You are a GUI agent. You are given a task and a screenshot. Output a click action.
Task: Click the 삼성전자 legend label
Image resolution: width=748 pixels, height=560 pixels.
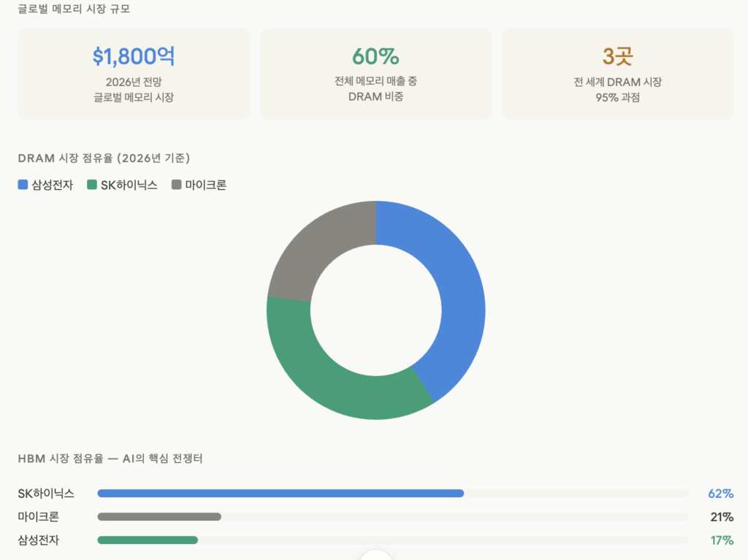coord(53,185)
